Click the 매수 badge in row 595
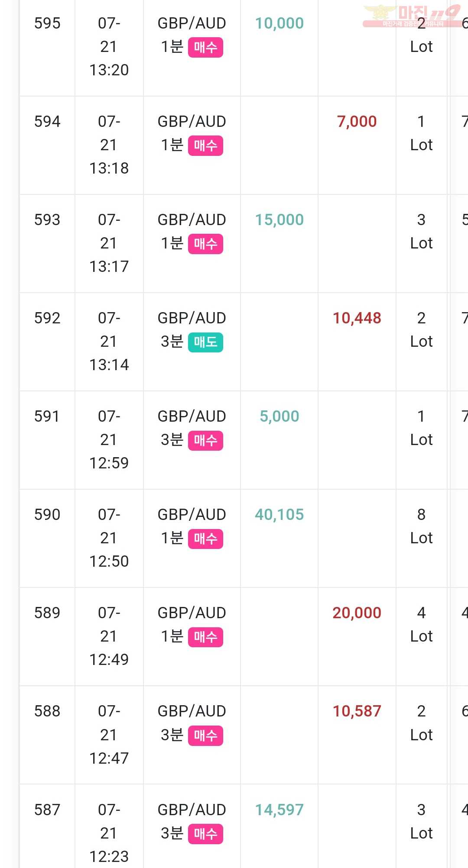The image size is (468, 868). click(x=205, y=47)
